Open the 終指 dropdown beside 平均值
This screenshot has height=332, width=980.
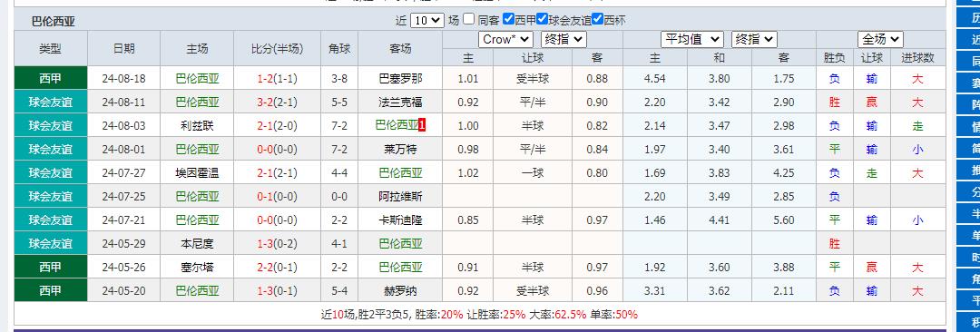tap(754, 39)
